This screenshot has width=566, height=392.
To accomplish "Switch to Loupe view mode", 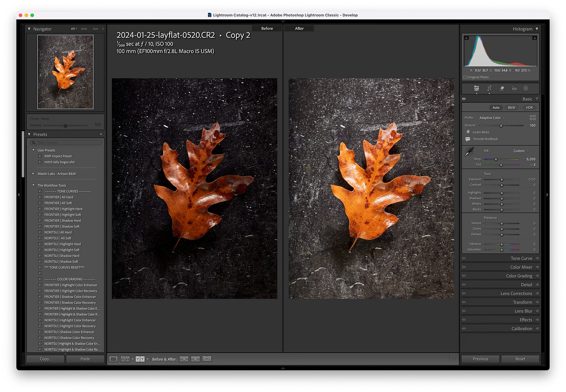I will [113, 359].
